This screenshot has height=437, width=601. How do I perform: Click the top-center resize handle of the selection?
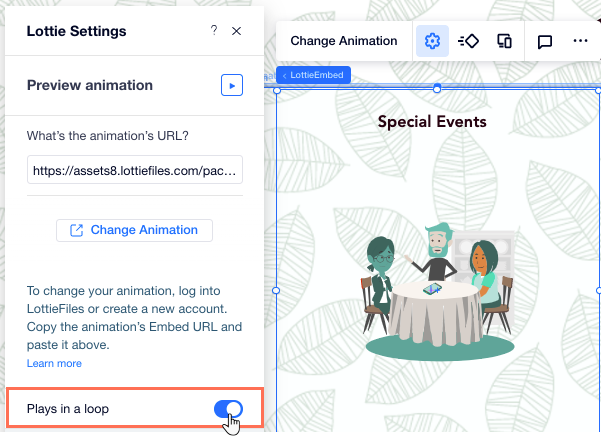[x=437, y=89]
